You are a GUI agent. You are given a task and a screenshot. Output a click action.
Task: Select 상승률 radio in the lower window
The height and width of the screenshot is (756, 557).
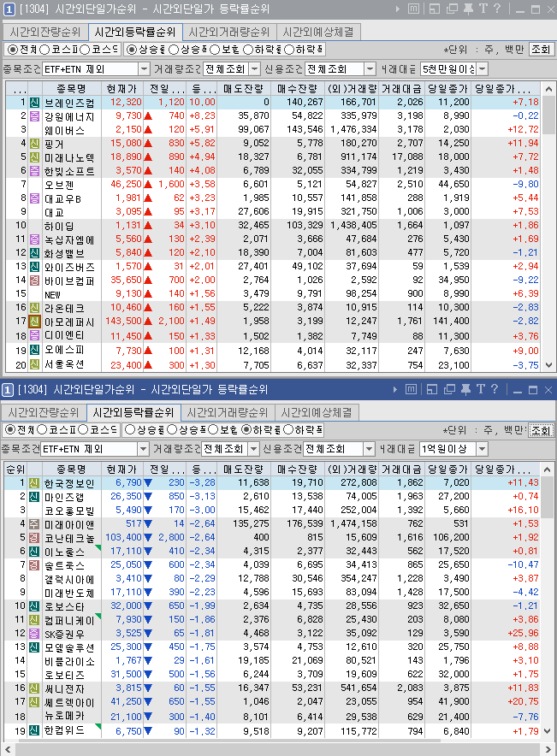(129, 429)
